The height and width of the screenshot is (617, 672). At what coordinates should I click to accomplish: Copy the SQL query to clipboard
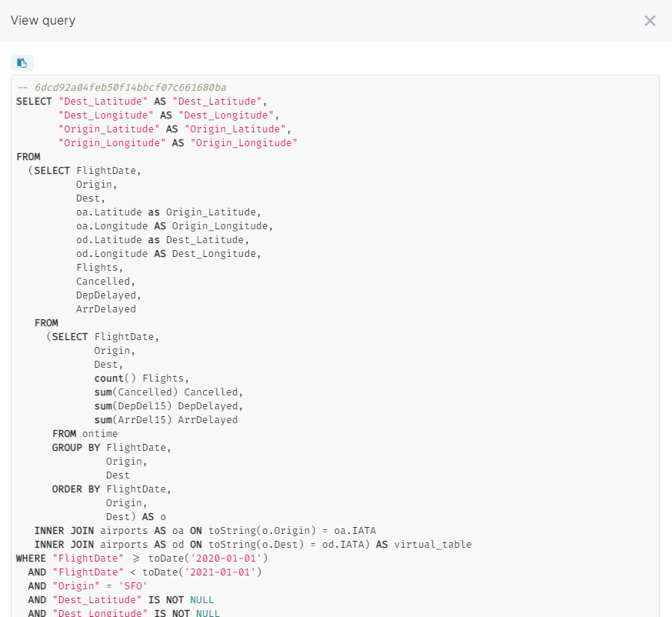pyautogui.click(x=22, y=62)
